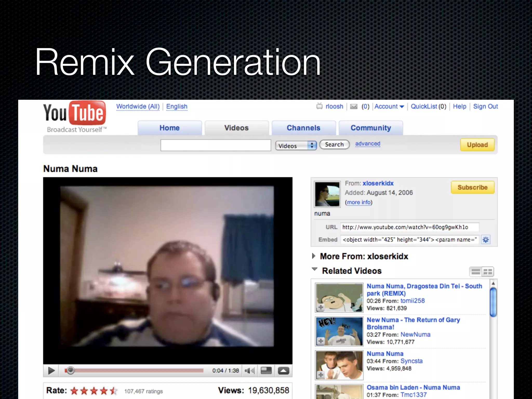The height and width of the screenshot is (399, 532).
Task: Mute the video volume icon
Action: (249, 371)
